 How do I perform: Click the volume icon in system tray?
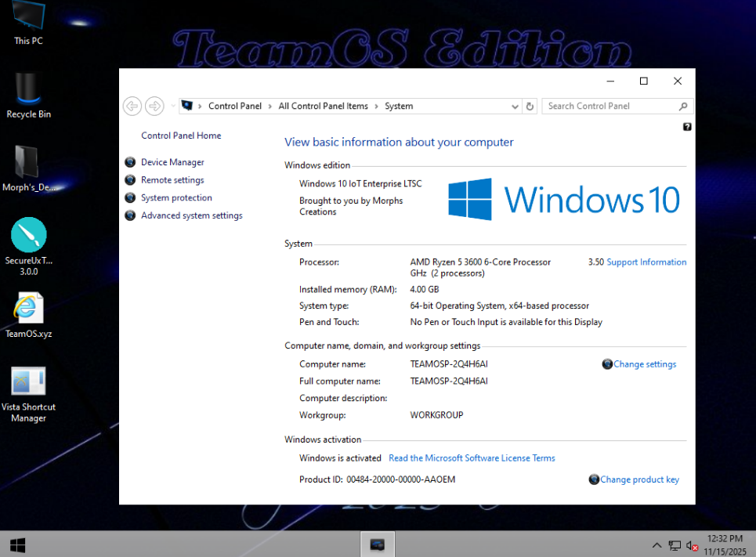692,545
